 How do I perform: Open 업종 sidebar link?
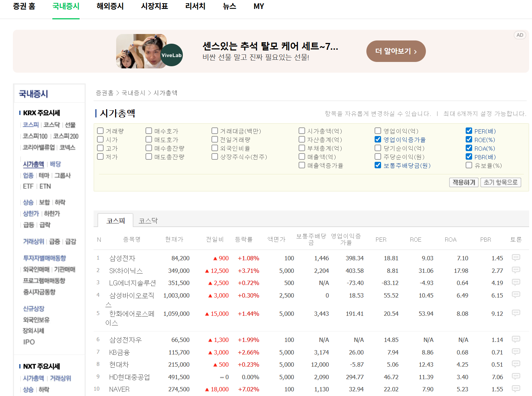[28, 175]
